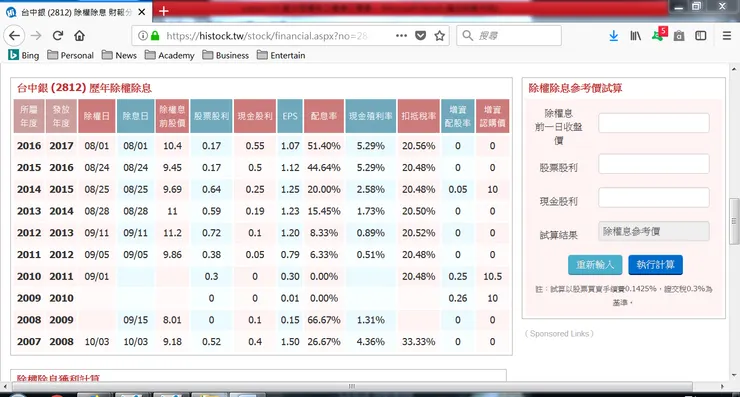Open the downloads arrow icon
The image size is (740, 397).
click(614, 36)
